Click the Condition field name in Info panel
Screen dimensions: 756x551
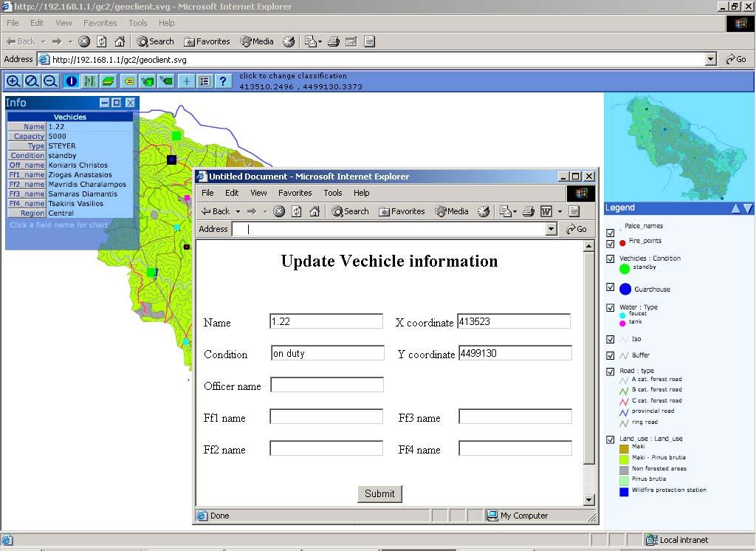(27, 155)
